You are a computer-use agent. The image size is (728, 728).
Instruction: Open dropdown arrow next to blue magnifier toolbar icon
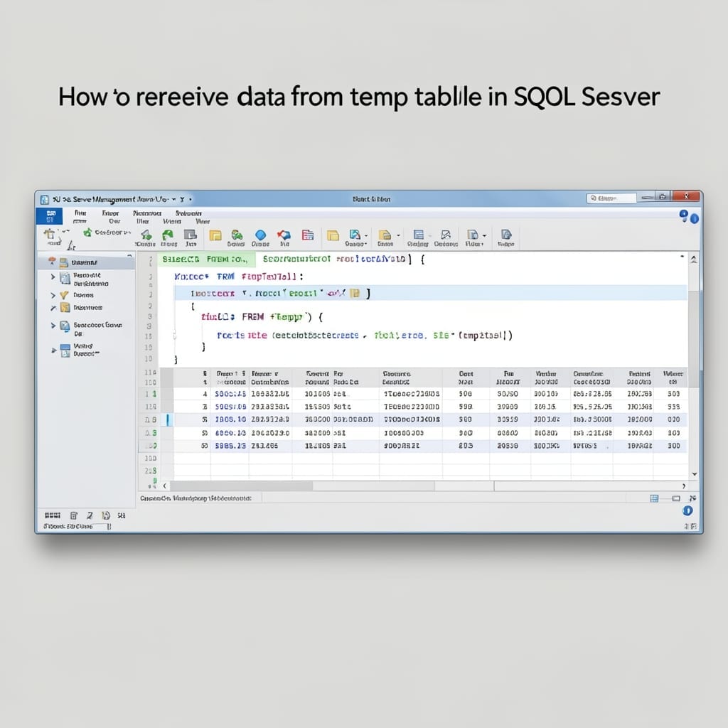(x=366, y=236)
